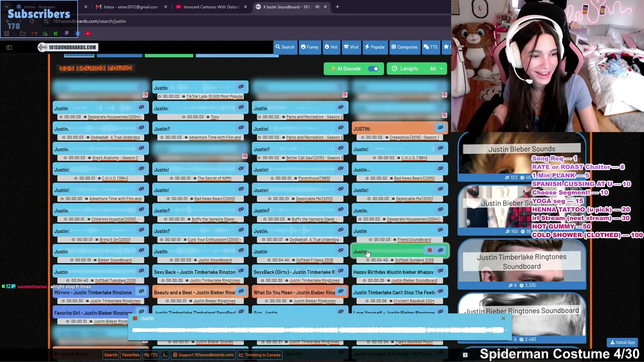Copy link for playing Justin Softball Sundays sound
Image resolution: width=644 pixels, height=362 pixels.
click(440, 250)
